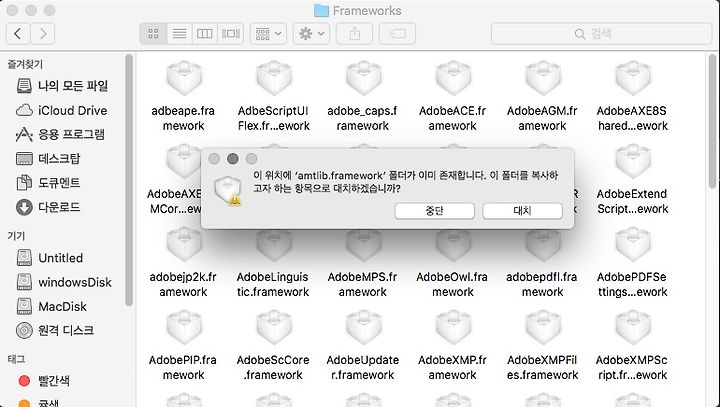This screenshot has width=720, height=407.
Task: Select AdobeOwl.framework icon
Action: [453, 245]
